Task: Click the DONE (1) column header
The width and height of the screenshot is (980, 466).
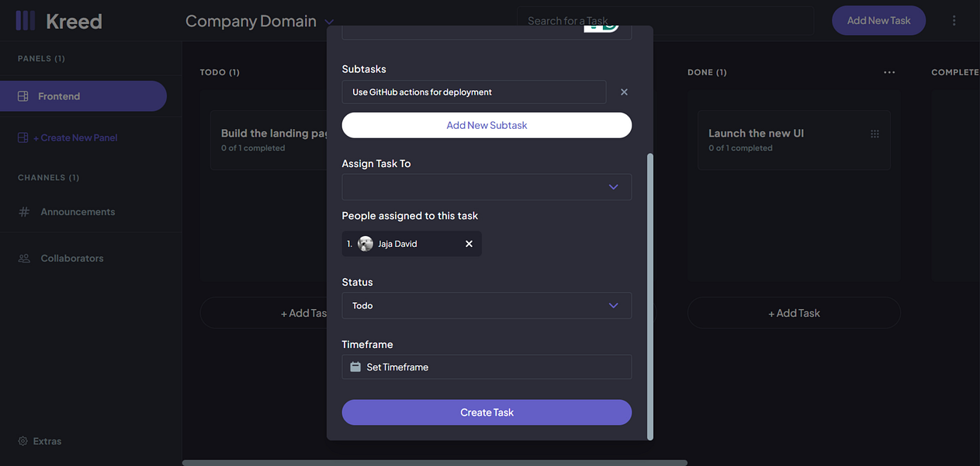Action: point(707,72)
